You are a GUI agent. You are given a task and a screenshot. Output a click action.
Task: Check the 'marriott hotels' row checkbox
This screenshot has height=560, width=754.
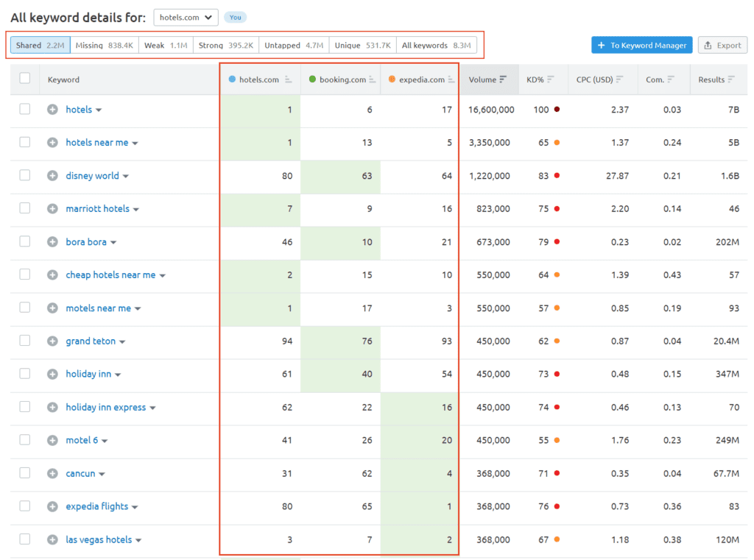[x=25, y=208]
